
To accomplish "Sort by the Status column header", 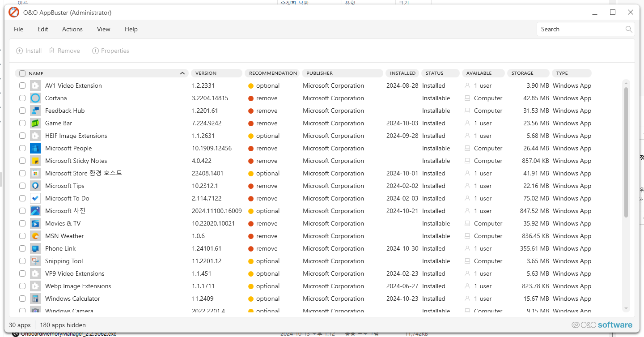I will pos(440,73).
